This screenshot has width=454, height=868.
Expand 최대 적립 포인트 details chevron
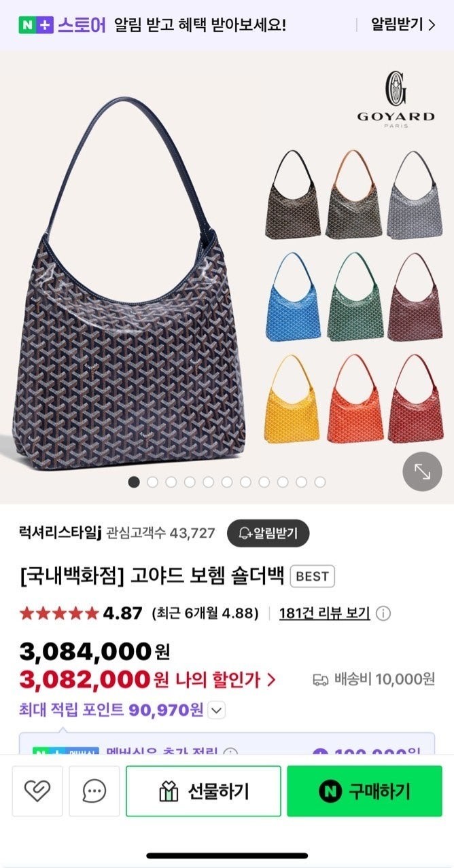pyautogui.click(x=216, y=710)
